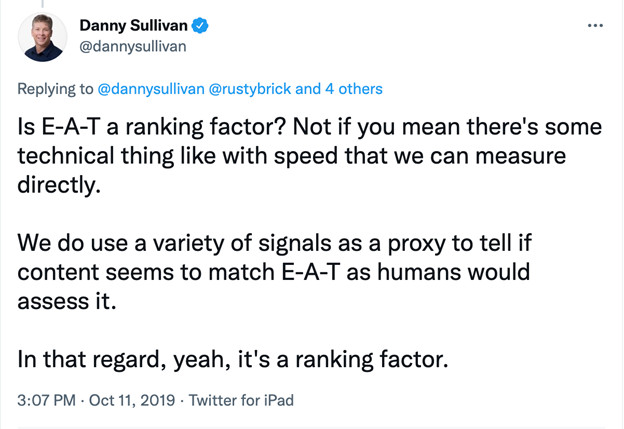The width and height of the screenshot is (624, 429).
Task: Open the gray @dannysullivan handle under the name
Action: pos(133,47)
